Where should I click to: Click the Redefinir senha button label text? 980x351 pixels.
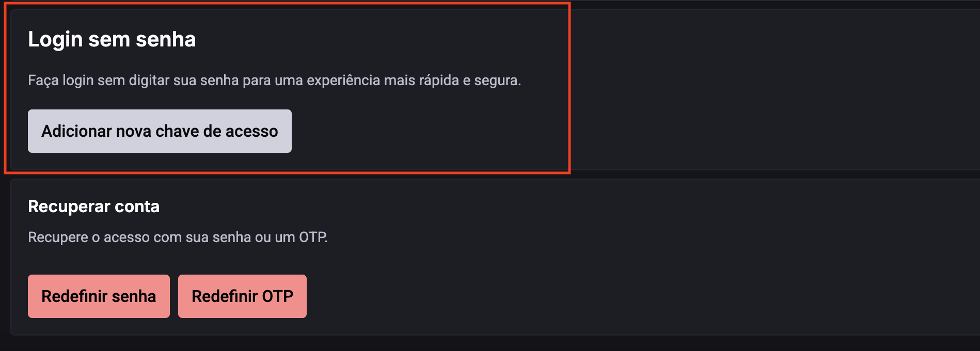[x=99, y=296]
